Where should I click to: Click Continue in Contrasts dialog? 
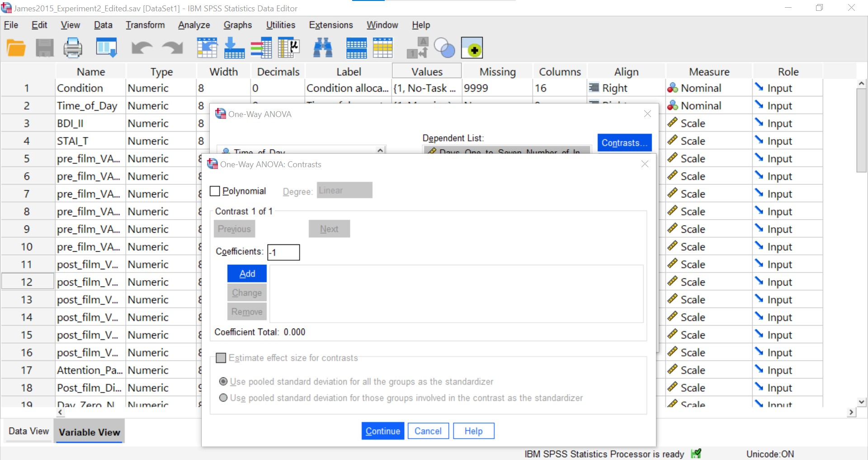(x=382, y=431)
